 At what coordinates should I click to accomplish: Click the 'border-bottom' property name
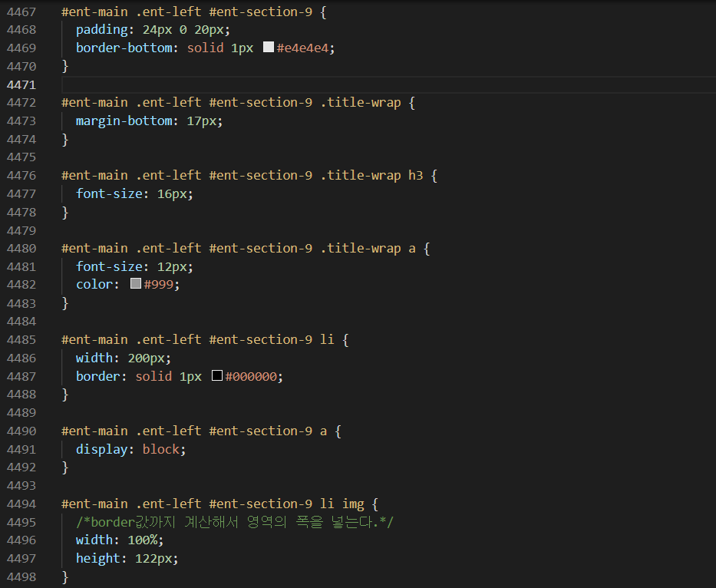[x=124, y=48]
